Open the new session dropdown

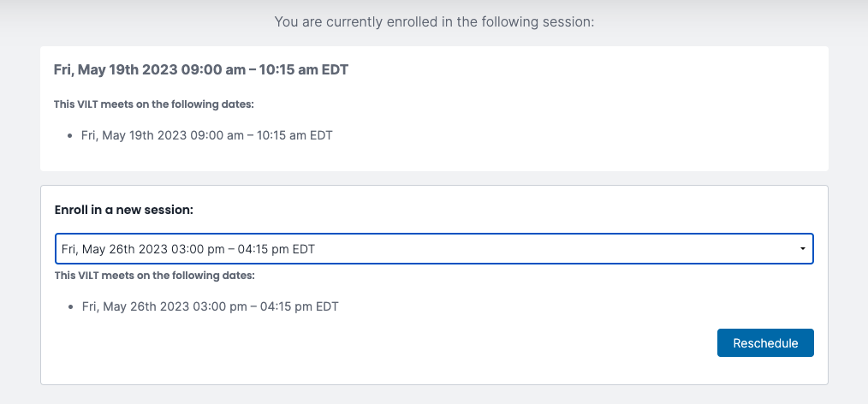(x=434, y=249)
